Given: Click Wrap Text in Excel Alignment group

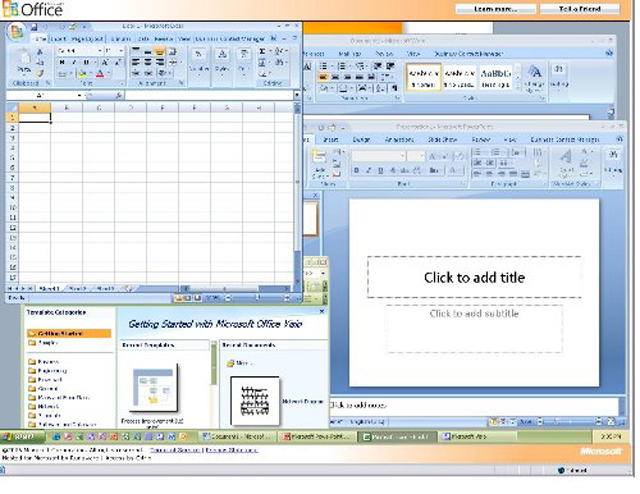Looking at the screenshot, I should [x=173, y=51].
